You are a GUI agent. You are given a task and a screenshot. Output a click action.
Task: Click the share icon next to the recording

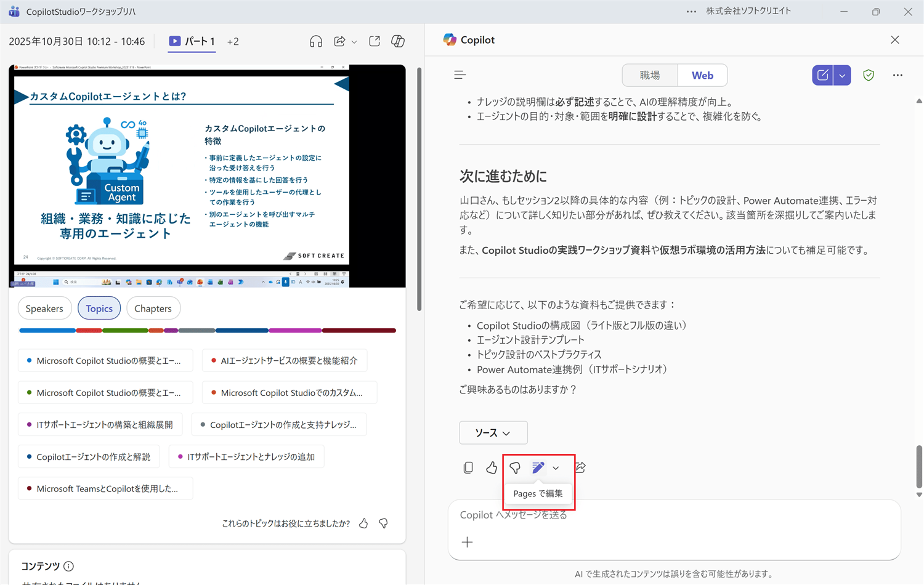(x=339, y=41)
